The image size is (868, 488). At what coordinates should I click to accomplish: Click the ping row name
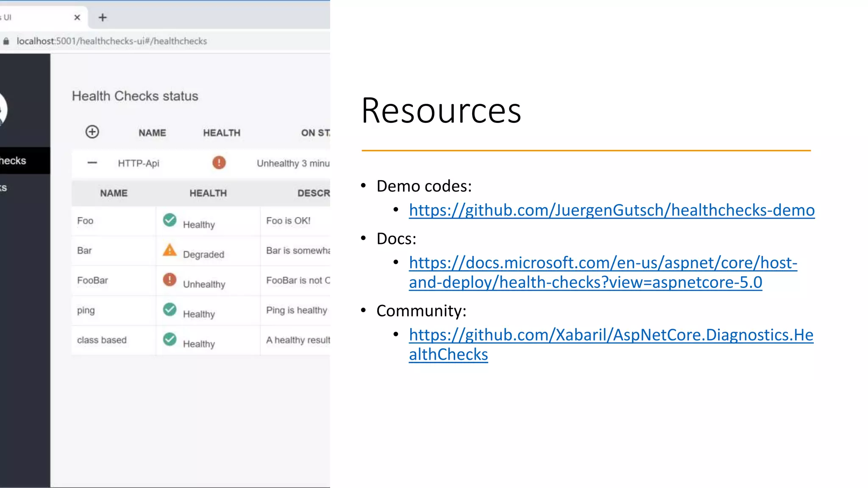[86, 311]
